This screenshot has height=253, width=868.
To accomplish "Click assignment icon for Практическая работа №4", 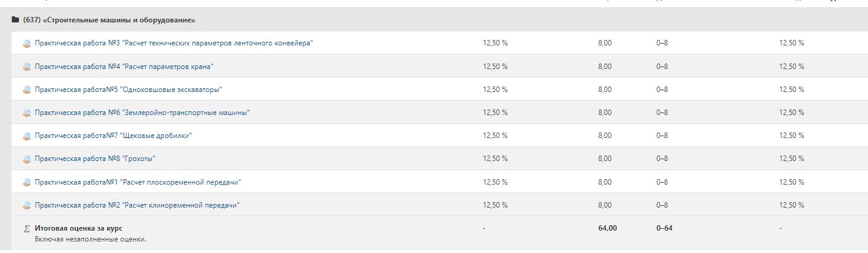I will click(27, 67).
